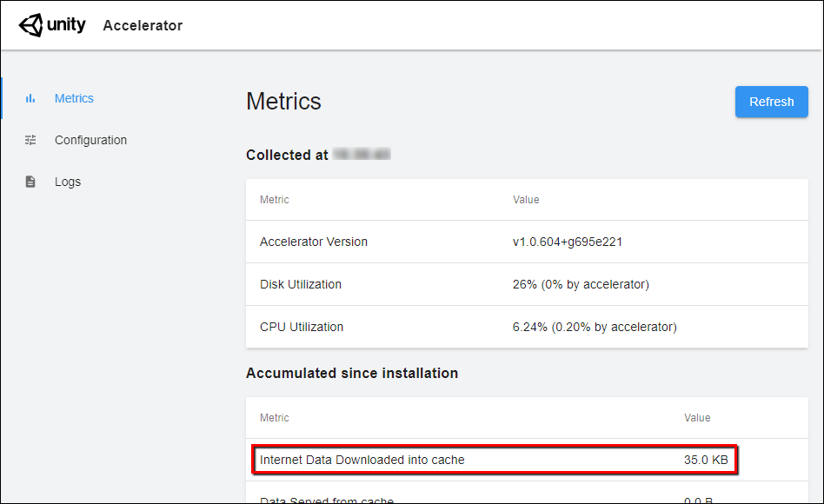
Task: Select the Accelerator Version row label
Action: (314, 242)
